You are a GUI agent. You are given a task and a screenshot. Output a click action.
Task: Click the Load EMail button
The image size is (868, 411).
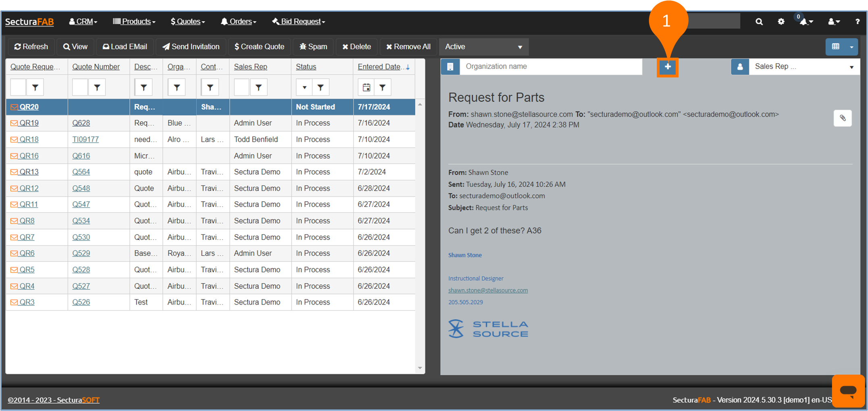tap(125, 47)
